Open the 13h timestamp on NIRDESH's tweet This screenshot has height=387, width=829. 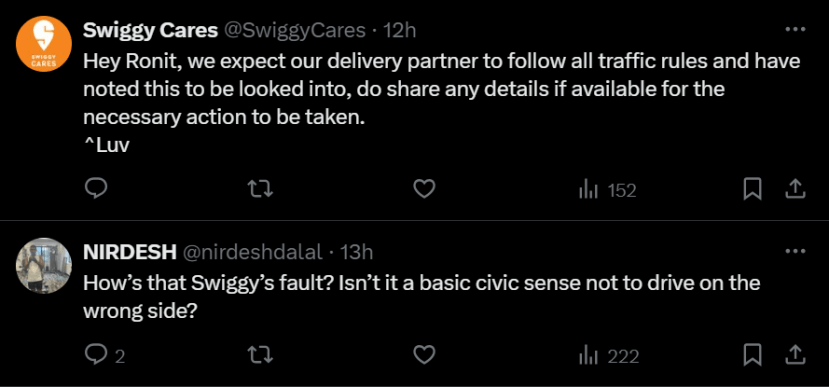(356, 252)
